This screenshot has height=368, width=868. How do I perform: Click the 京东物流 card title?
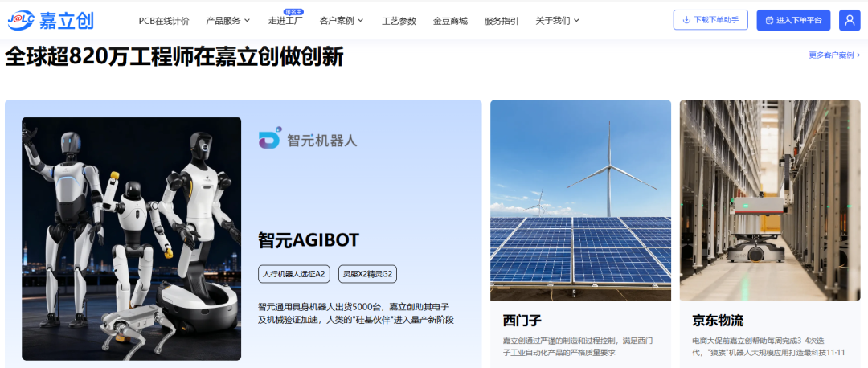pos(718,321)
